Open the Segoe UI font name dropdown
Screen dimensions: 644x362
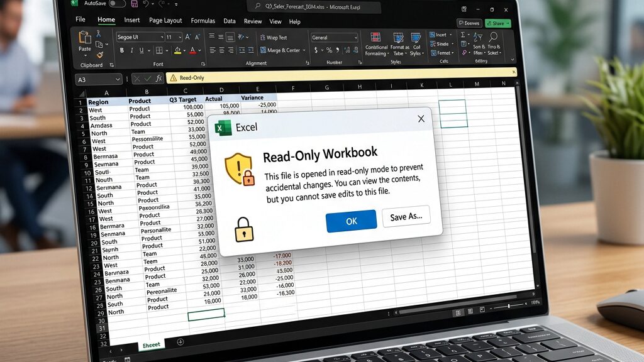click(x=140, y=37)
